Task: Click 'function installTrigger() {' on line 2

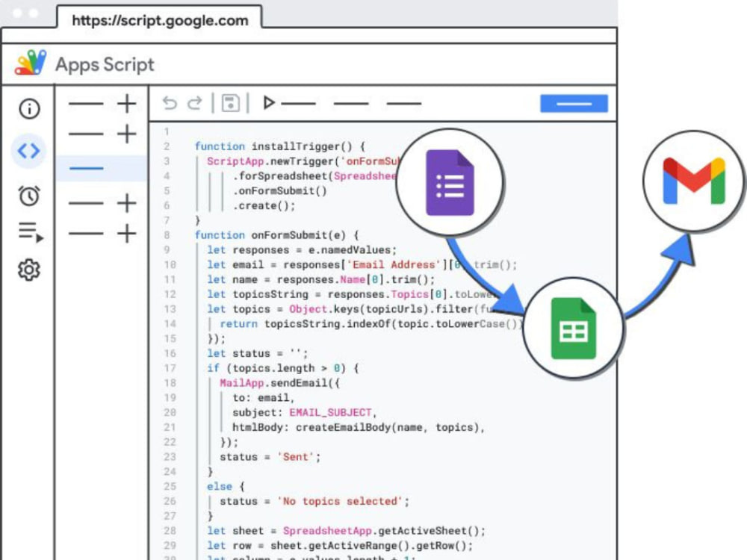Action: point(279,146)
